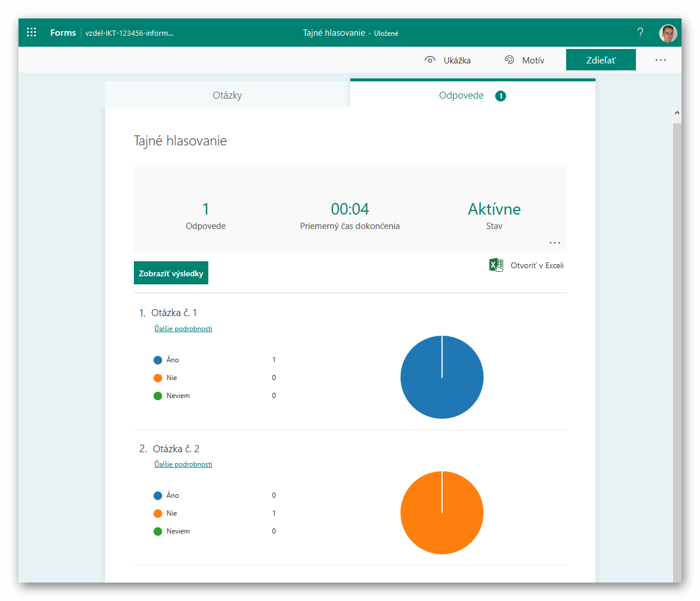Open Ďalšie podrobnosti for Otázka č. 2
This screenshot has height=601, width=700.
tap(183, 464)
